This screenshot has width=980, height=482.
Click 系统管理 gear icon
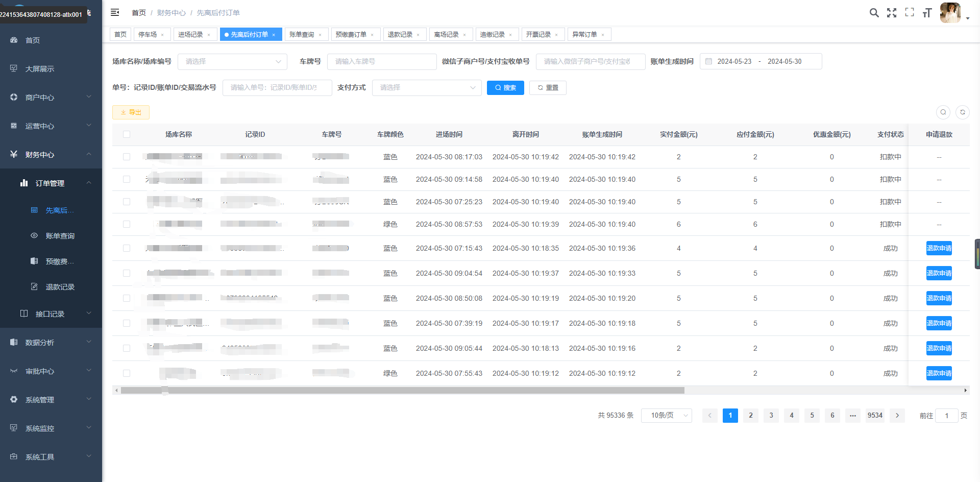[x=14, y=399]
